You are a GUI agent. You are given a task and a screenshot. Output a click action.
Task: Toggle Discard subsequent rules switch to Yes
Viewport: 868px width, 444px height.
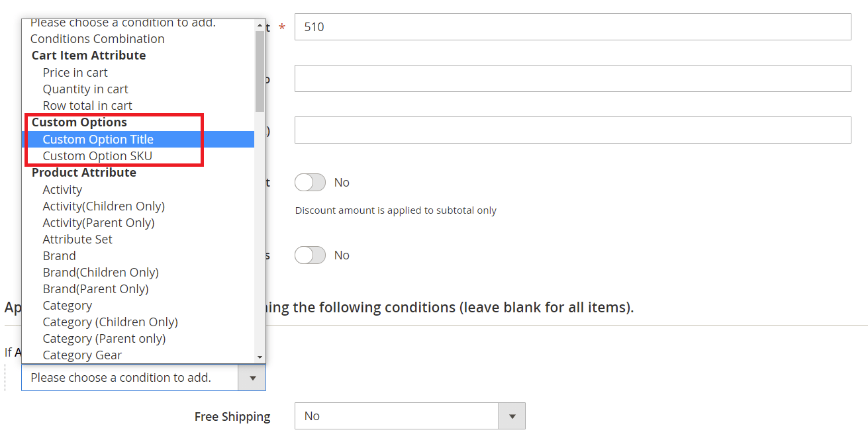tap(310, 255)
